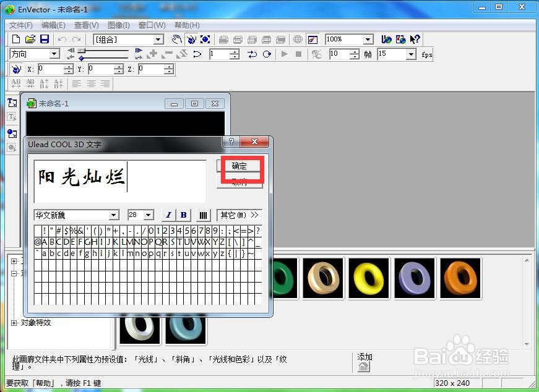Open the object list dropdown [组合]

[158, 40]
